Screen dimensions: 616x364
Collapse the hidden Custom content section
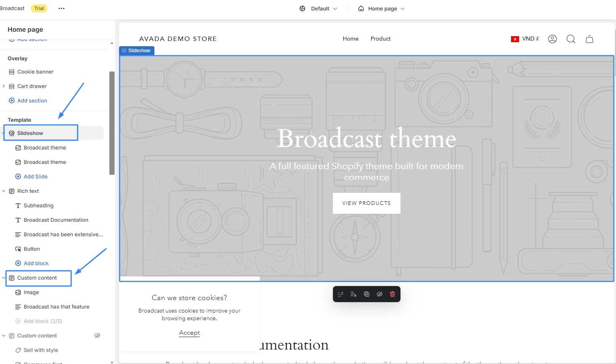[x=4, y=336]
